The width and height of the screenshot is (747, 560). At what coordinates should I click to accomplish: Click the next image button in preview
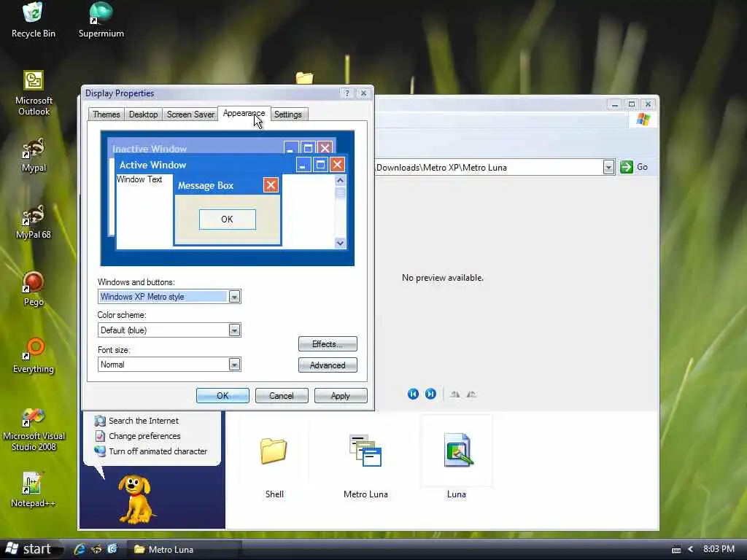click(430, 394)
